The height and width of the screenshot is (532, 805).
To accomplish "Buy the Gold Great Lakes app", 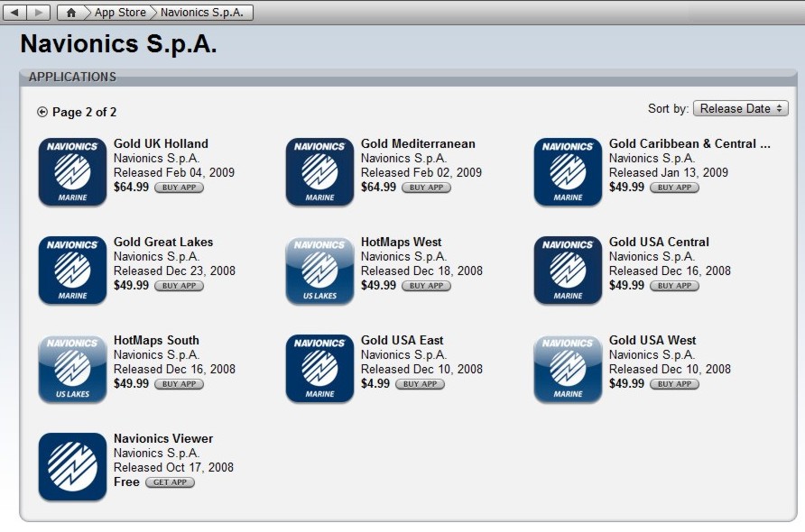I will (x=180, y=286).
